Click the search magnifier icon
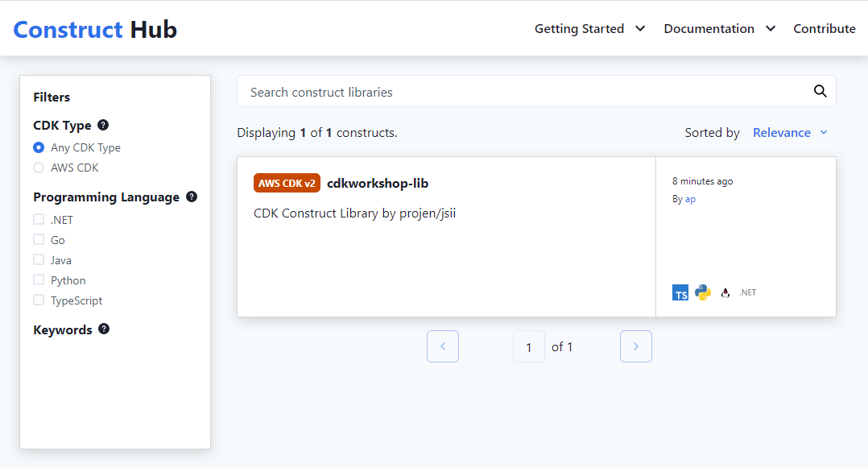Viewport: 868px width, 468px height. (820, 91)
